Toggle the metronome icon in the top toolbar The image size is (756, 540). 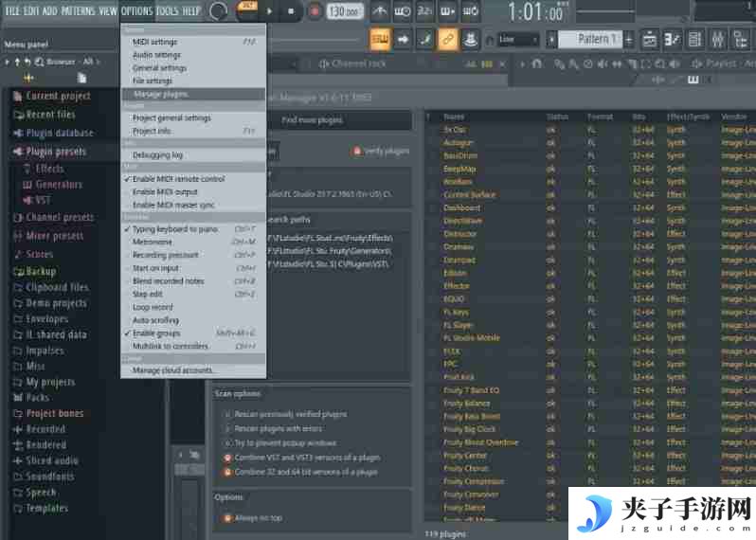point(380,10)
